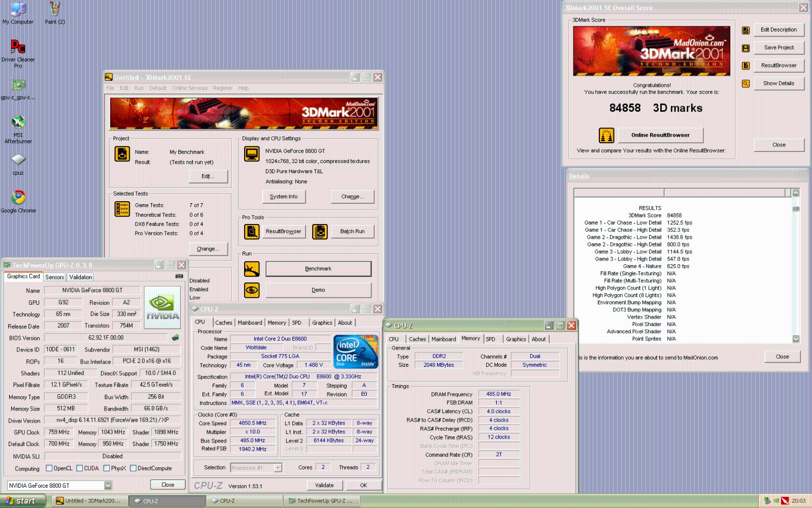Image resolution: width=812 pixels, height=508 pixels.
Task: Enable the CUDA checkbox in GPU-Z
Action: tap(79, 468)
